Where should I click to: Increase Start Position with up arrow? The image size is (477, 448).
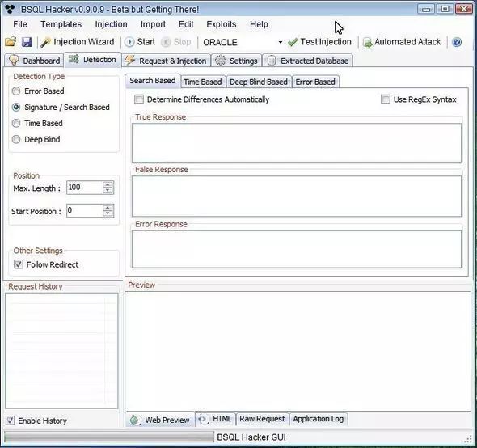(x=108, y=208)
